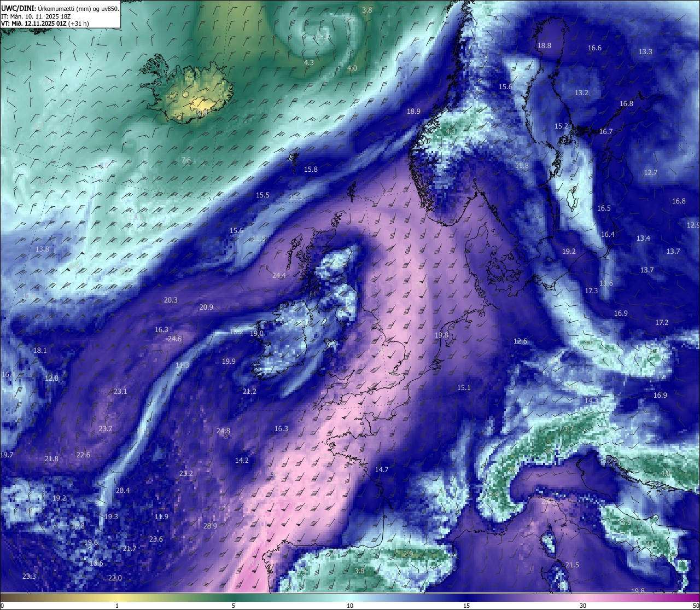Click the value label 18.1 on the left edge
The height and width of the screenshot is (610, 700).
pos(40,351)
